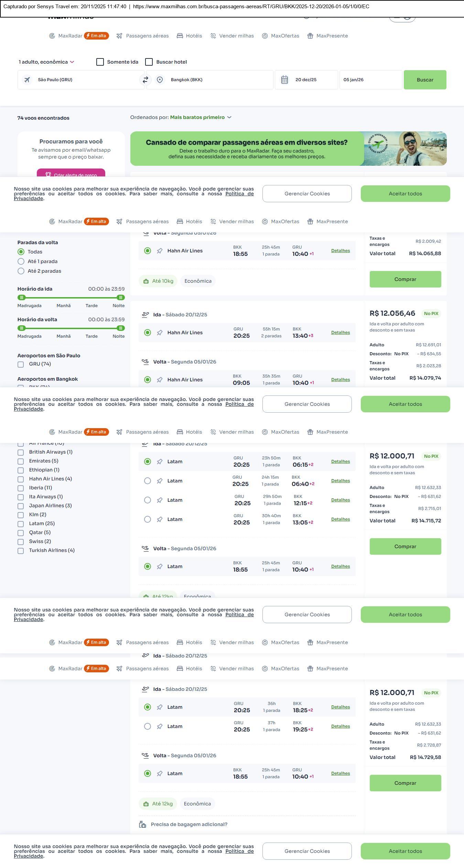
Task: Pin the Latam 37h outbound flight
Action: pos(160,726)
